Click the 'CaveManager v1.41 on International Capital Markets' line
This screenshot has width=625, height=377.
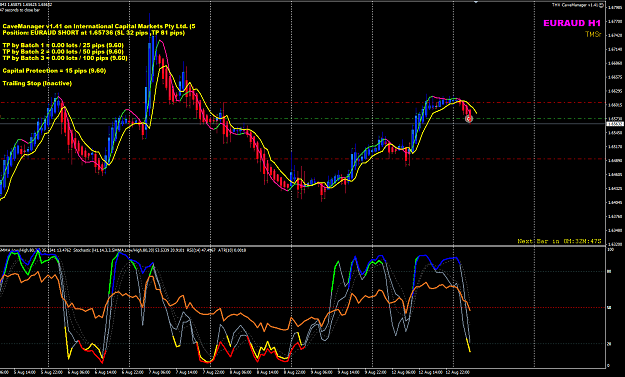click(x=99, y=26)
